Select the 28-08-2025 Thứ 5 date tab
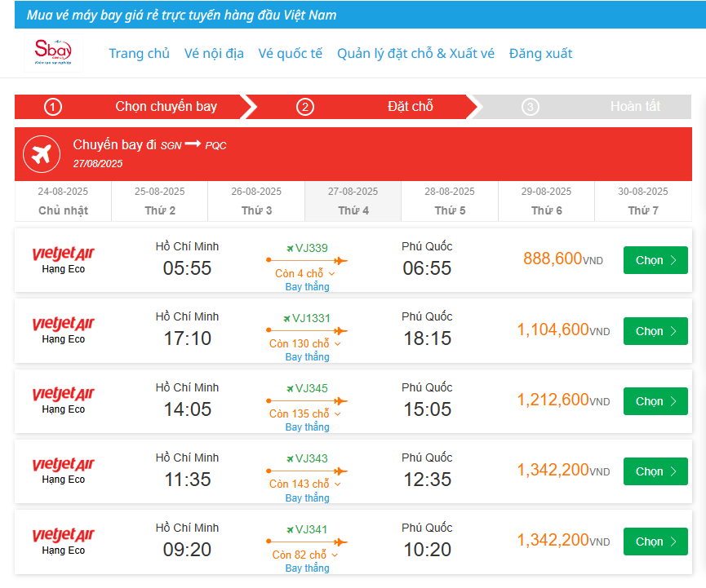 [x=450, y=201]
